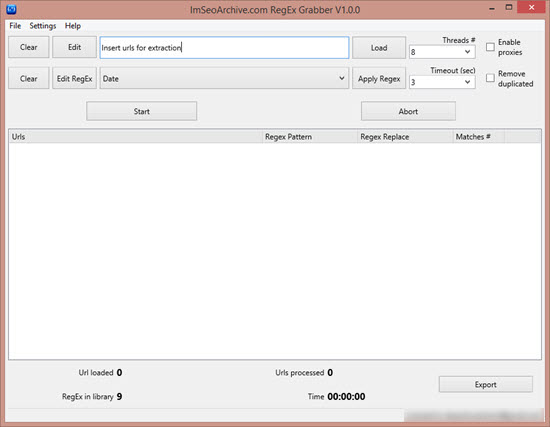Click the Start button
The width and height of the screenshot is (550, 427).
(141, 111)
